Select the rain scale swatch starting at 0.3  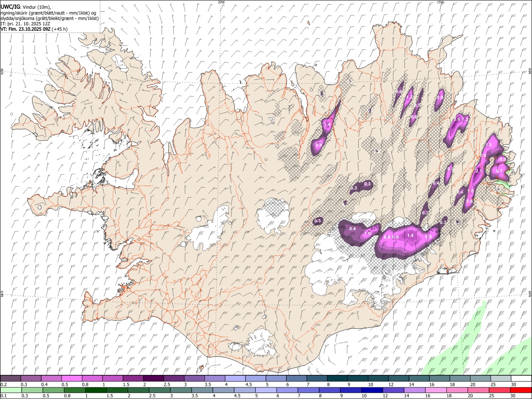(33, 390)
